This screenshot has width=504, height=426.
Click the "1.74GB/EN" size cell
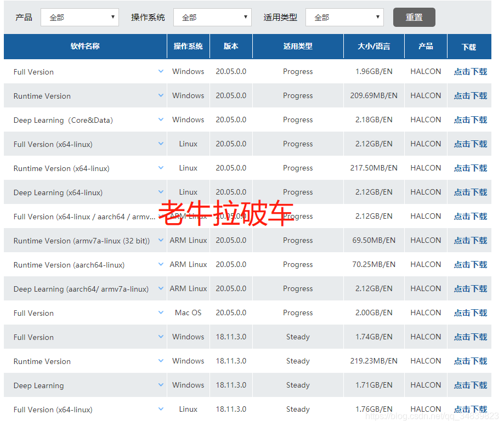click(x=374, y=337)
